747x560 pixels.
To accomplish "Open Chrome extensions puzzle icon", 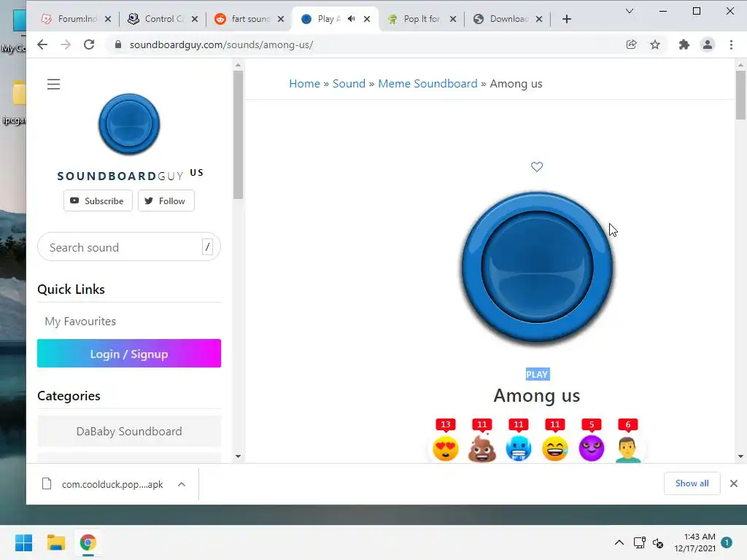I will point(684,44).
